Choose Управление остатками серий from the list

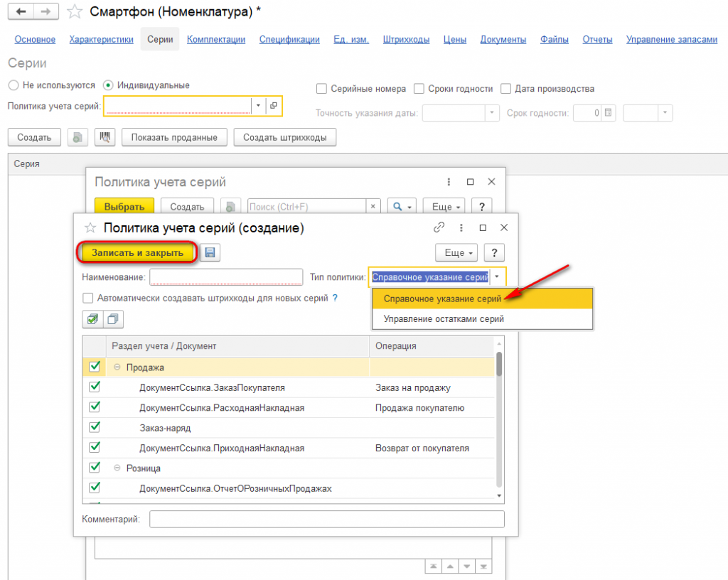(483, 318)
